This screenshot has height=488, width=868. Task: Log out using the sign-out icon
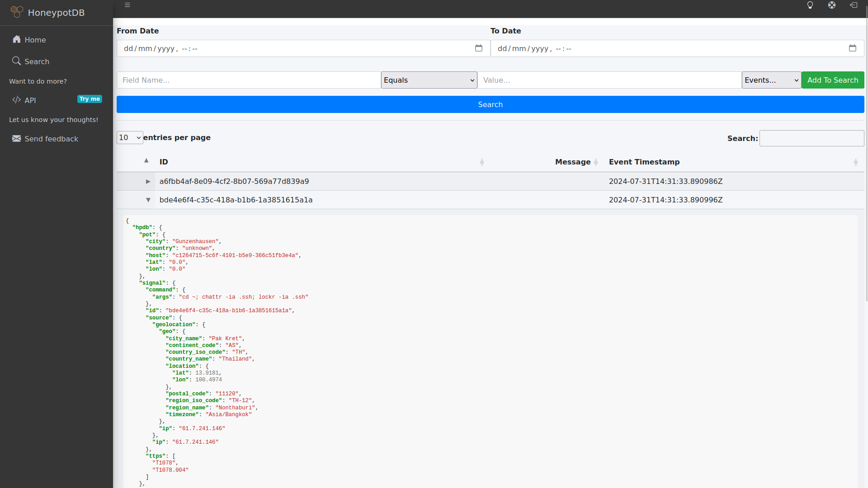pyautogui.click(x=854, y=5)
